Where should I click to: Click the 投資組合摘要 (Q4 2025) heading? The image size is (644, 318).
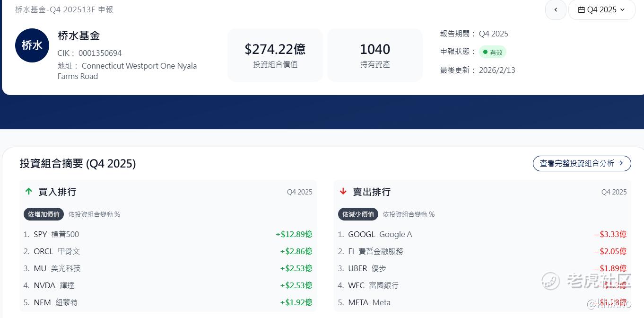pos(78,164)
